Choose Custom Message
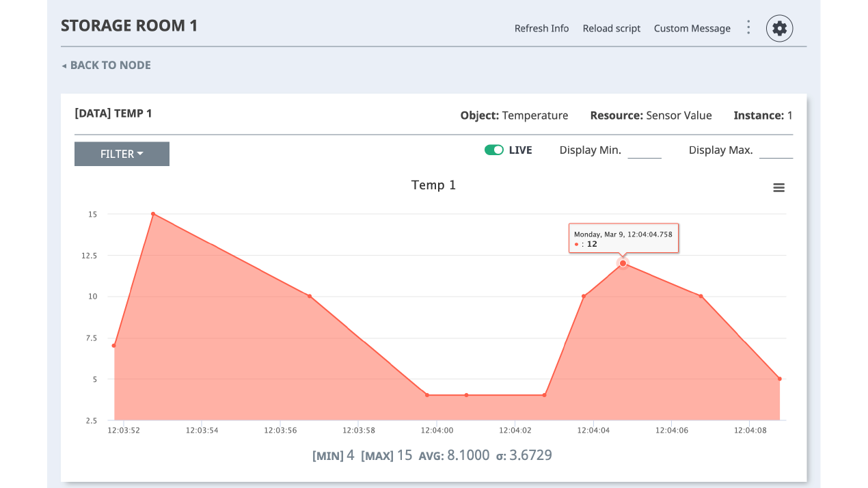Viewport: 868px width, 488px height. pos(692,28)
